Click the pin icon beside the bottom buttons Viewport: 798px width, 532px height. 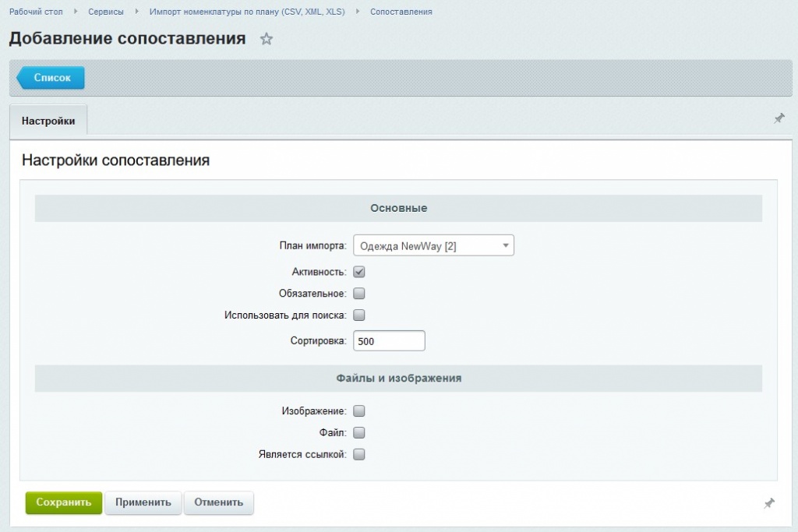(769, 503)
